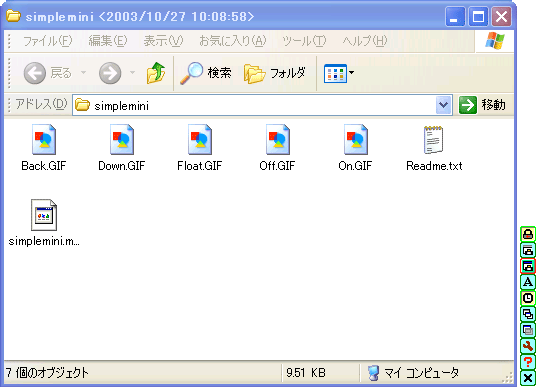Click the simplemini.m... file name
This screenshot has width=537, height=389.
point(44,241)
